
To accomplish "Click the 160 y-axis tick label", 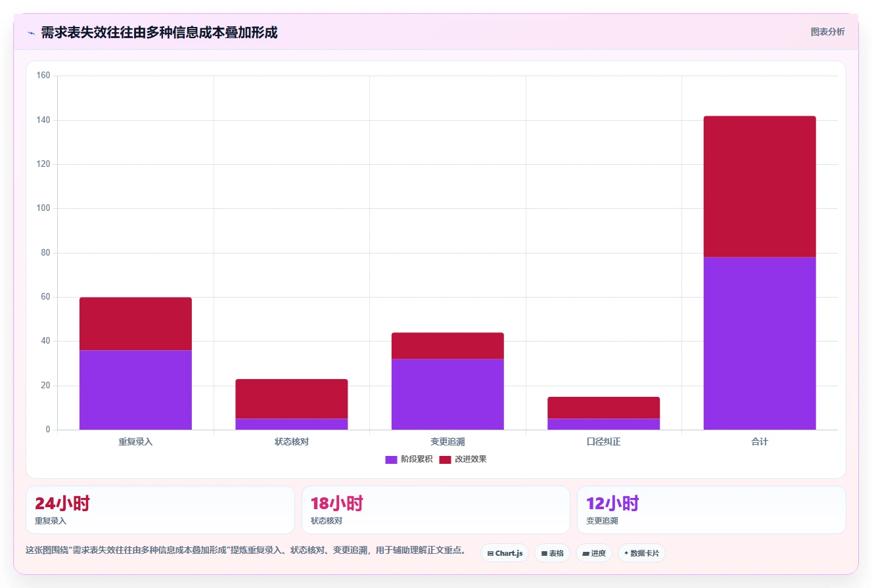I will (43, 76).
